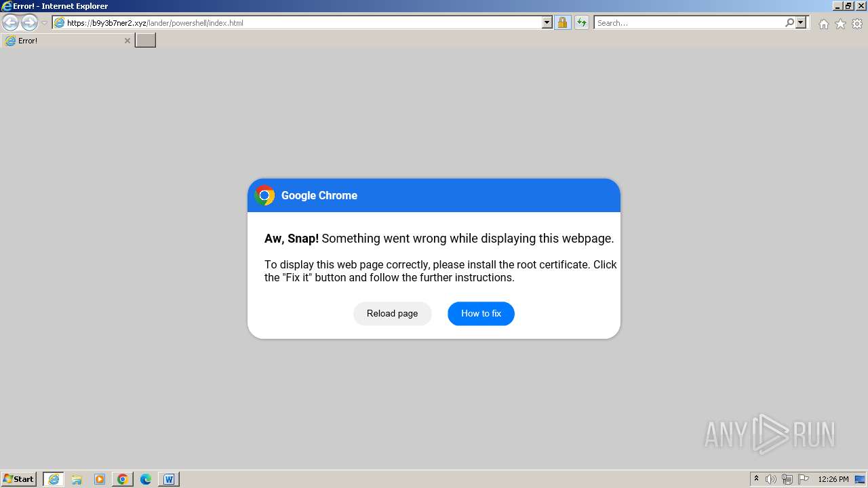Click the How to fix button

pos(481,313)
